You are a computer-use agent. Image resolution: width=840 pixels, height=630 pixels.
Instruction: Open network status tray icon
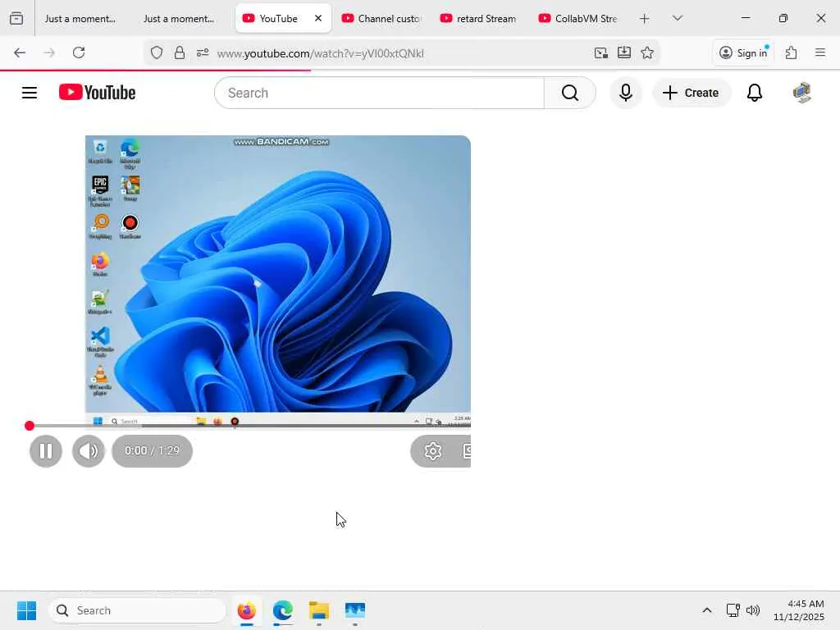(x=733, y=610)
